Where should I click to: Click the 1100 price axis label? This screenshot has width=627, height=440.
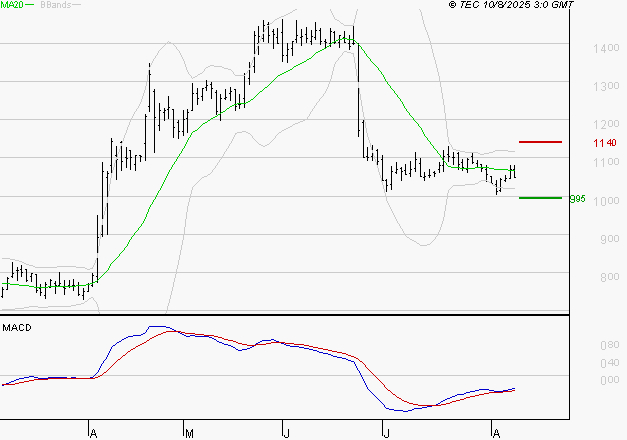point(606,162)
